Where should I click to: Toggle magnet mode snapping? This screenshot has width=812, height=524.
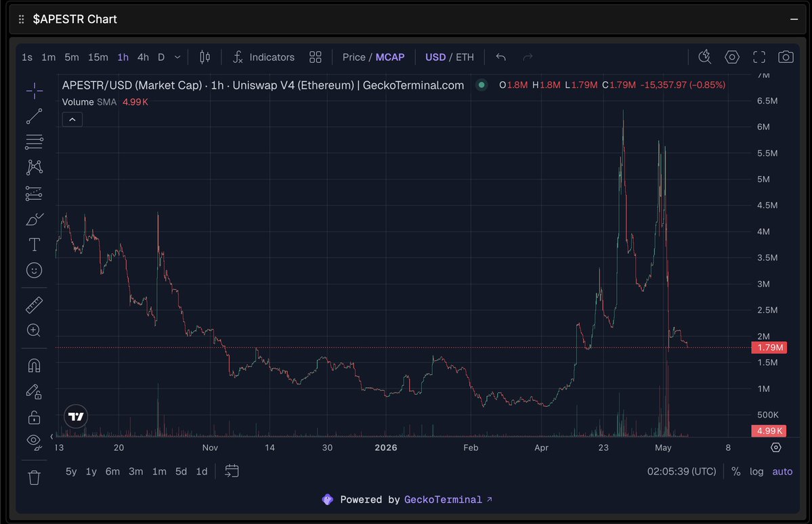34,366
